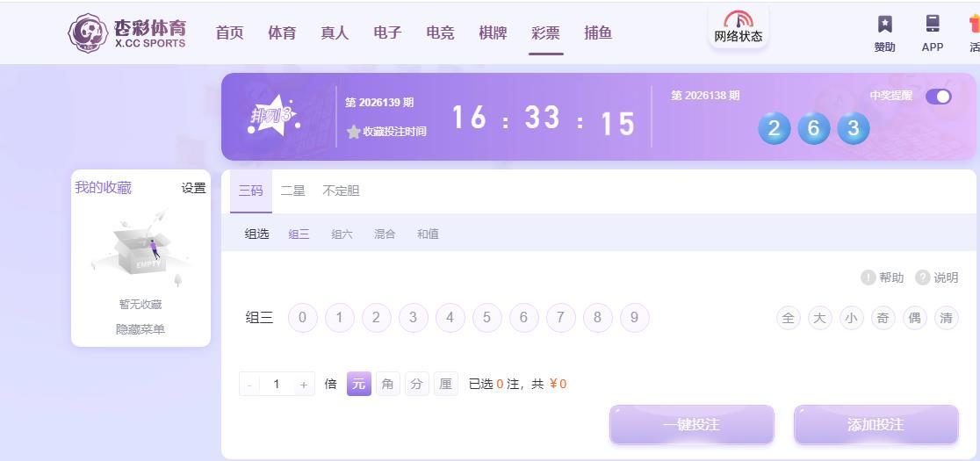
Task: Select the 和值 sub-tab
Action: pyautogui.click(x=429, y=234)
